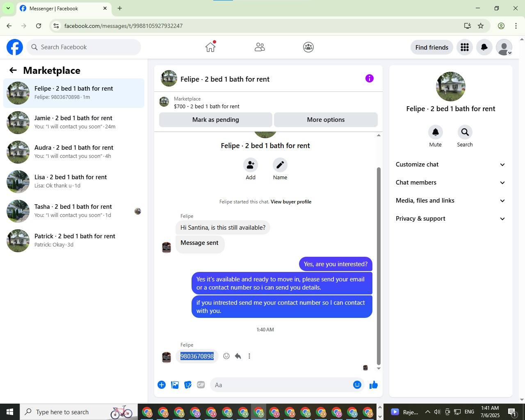
Task: Mute the conversation bell icon
Action: click(436, 132)
